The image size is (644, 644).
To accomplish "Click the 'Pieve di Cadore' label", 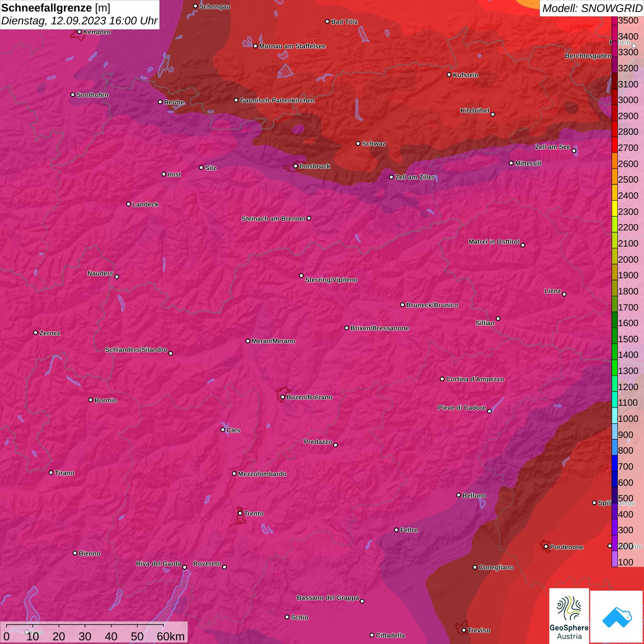I will pos(462,408).
